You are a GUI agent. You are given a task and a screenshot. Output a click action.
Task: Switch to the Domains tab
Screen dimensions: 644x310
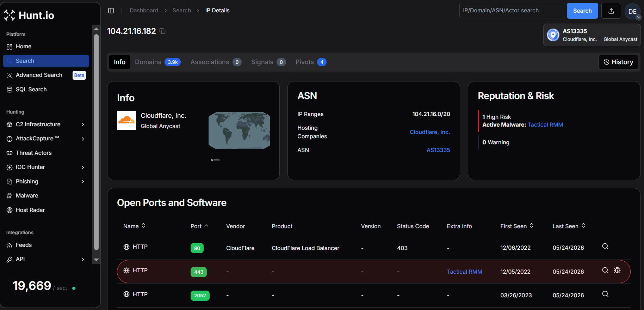[157, 62]
